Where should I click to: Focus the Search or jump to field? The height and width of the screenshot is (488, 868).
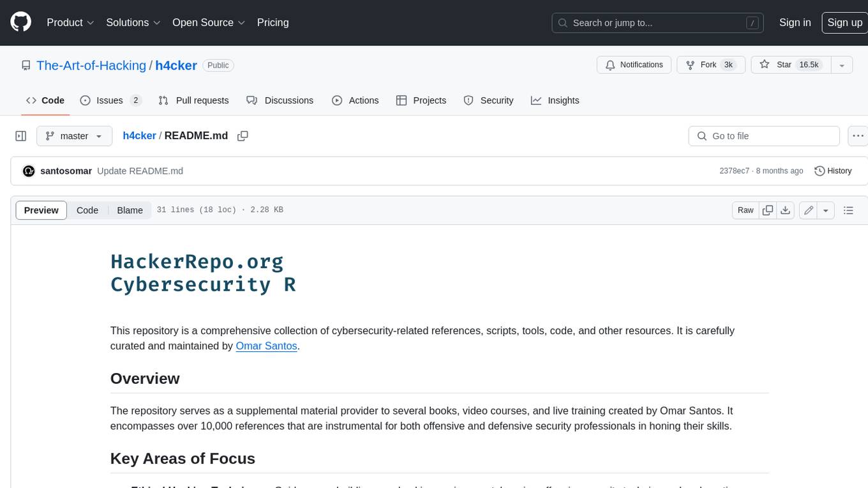[x=658, y=23]
